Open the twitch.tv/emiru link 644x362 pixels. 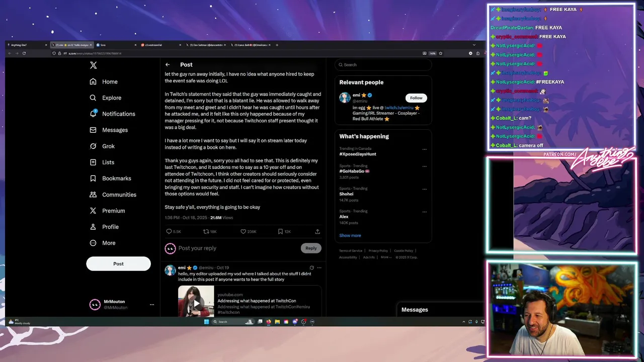click(x=398, y=108)
